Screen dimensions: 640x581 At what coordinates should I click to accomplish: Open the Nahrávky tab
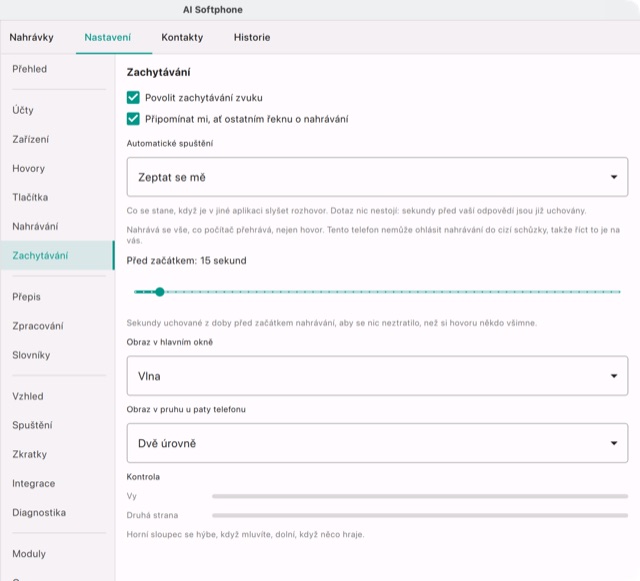coord(31,37)
